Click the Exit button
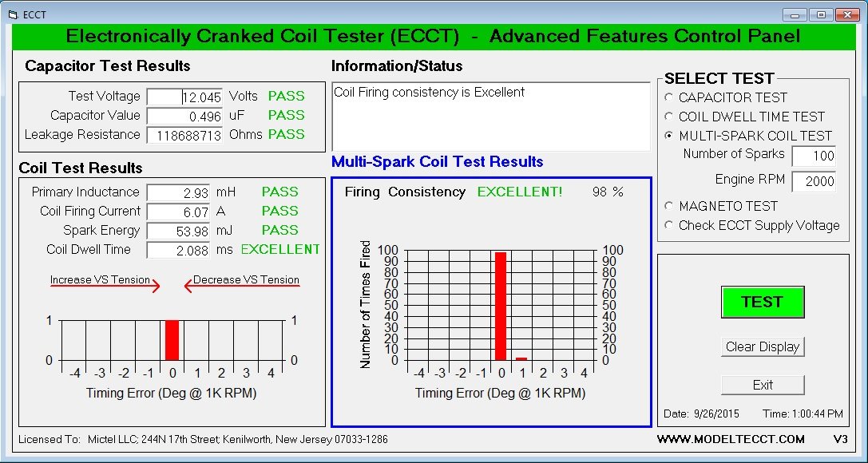 coord(763,385)
